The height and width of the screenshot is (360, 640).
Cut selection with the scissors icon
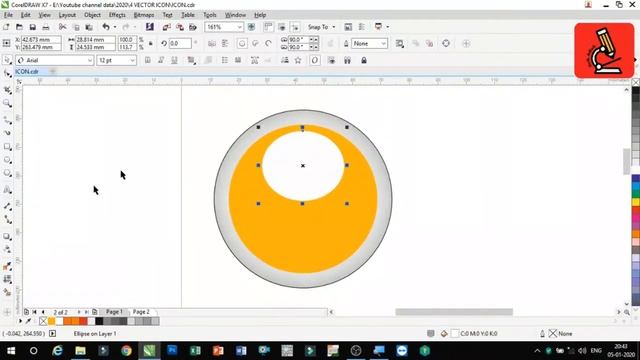(62, 27)
